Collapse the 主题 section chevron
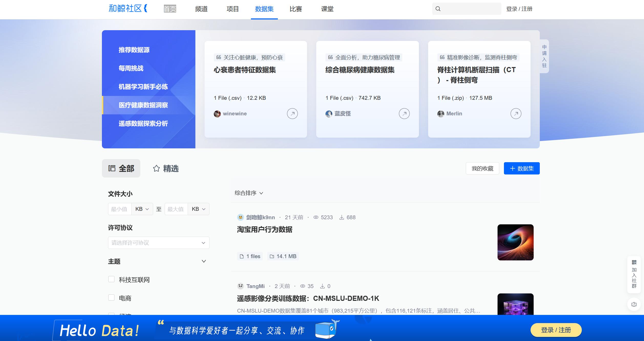 pyautogui.click(x=204, y=261)
